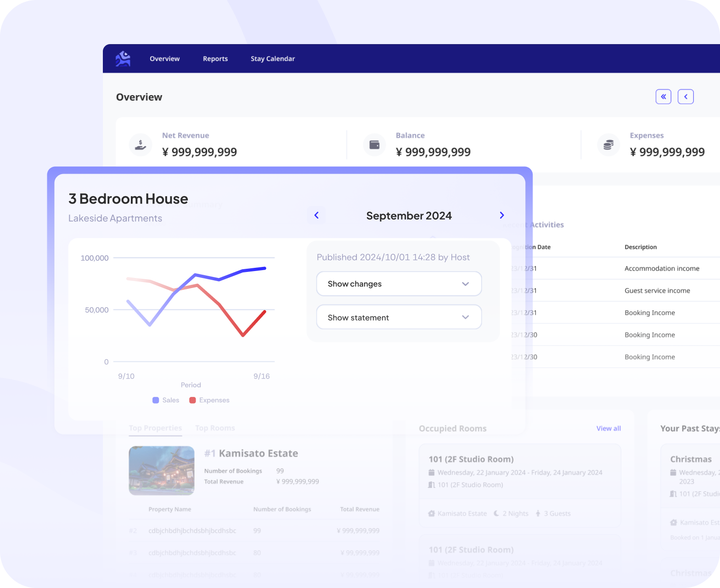Screen dimensions: 720x588
Task: Open the Kamisato Estate property thumbnail
Action: click(x=162, y=470)
